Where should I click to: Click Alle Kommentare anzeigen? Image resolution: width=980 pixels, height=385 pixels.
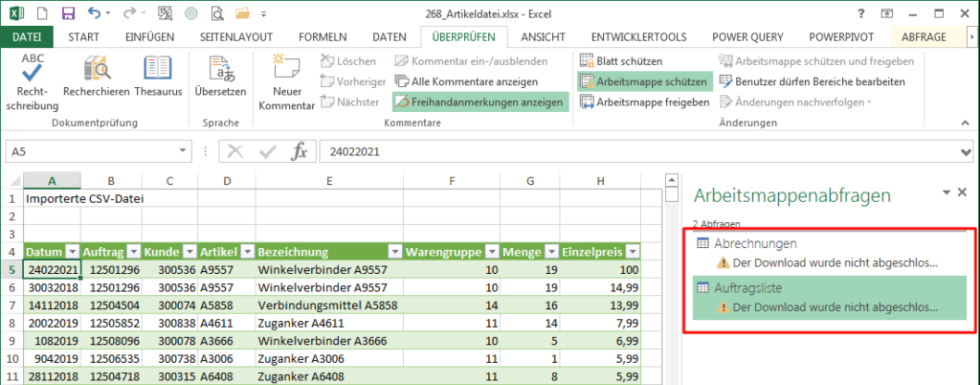point(466,81)
